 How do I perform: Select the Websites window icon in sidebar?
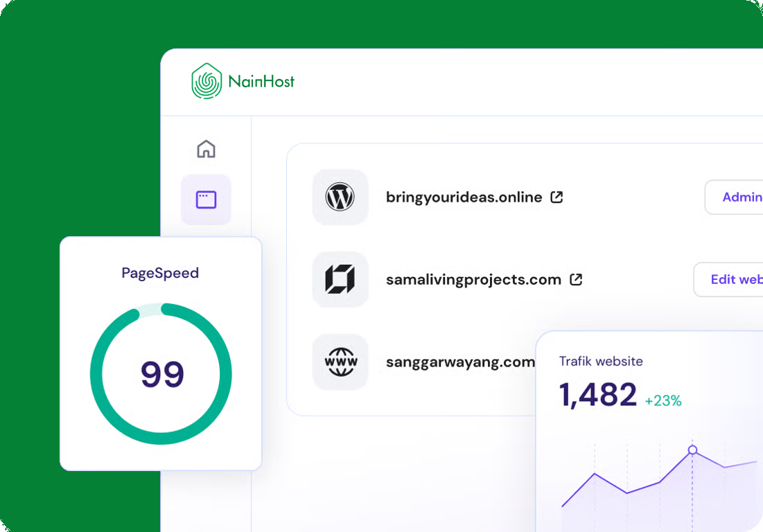pos(206,200)
